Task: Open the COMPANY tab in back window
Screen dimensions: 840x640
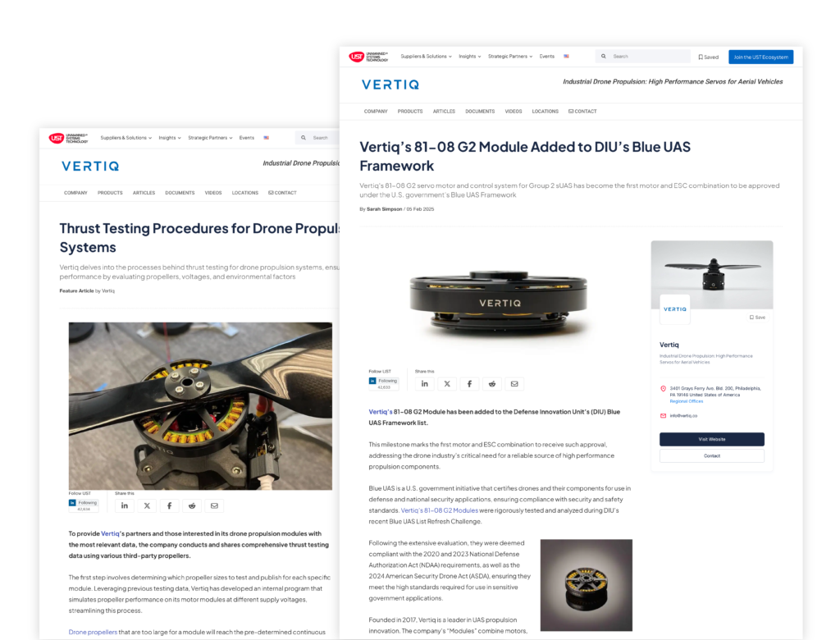Action: [75, 193]
